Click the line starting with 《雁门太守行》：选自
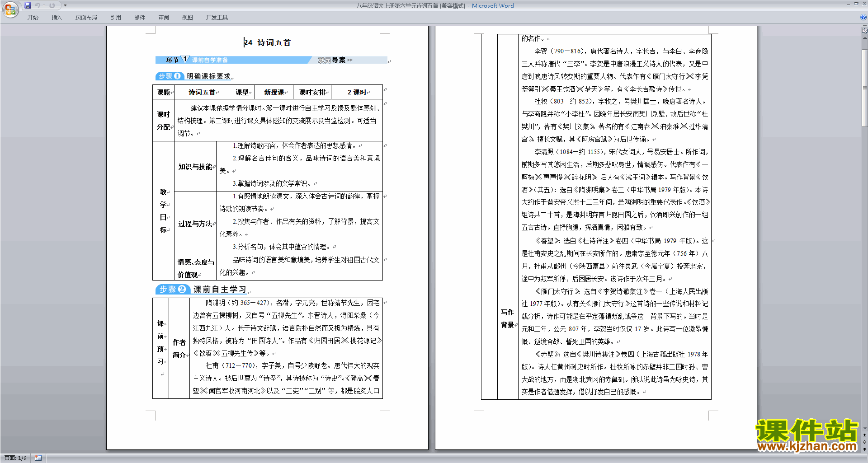Viewport: 868px width, 463px height. [622, 291]
